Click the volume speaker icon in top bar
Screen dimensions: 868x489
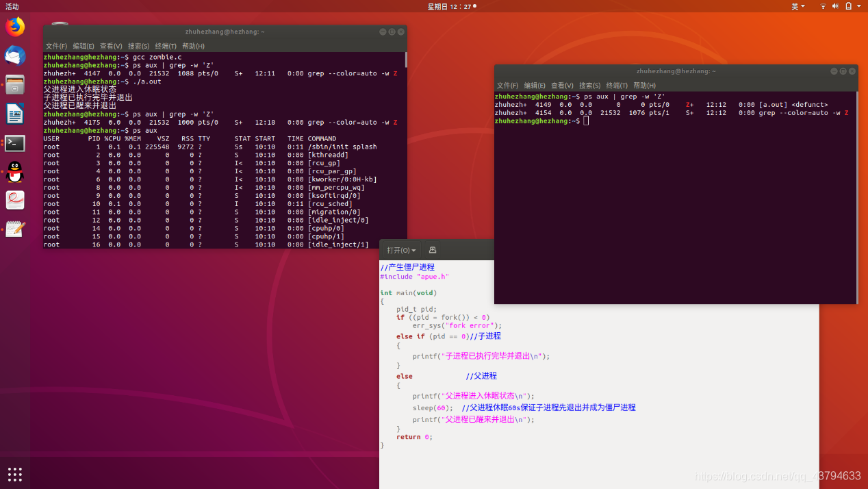point(834,6)
